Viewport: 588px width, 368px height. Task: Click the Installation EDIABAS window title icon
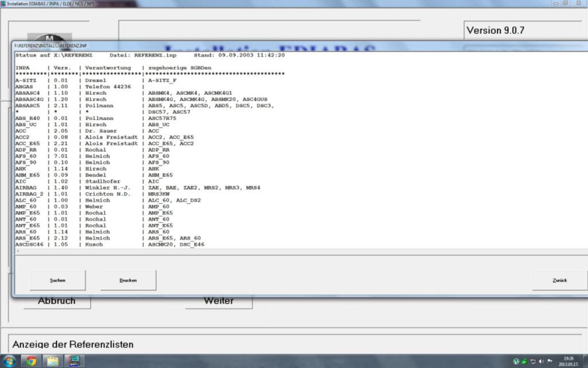click(x=3, y=3)
